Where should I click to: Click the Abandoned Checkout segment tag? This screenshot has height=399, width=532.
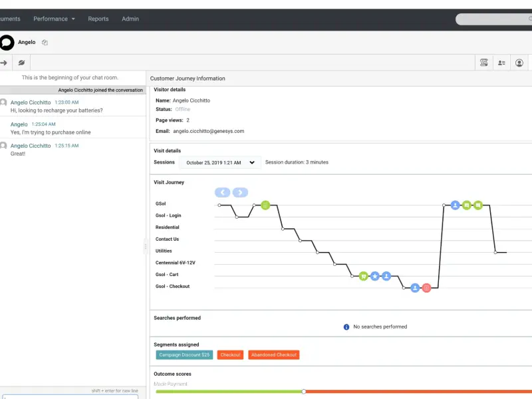(274, 355)
